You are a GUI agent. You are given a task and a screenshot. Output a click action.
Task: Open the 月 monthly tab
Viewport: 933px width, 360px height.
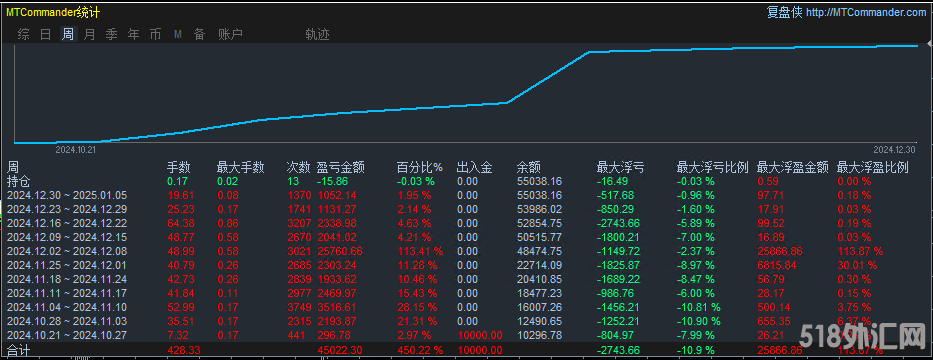[x=89, y=35]
